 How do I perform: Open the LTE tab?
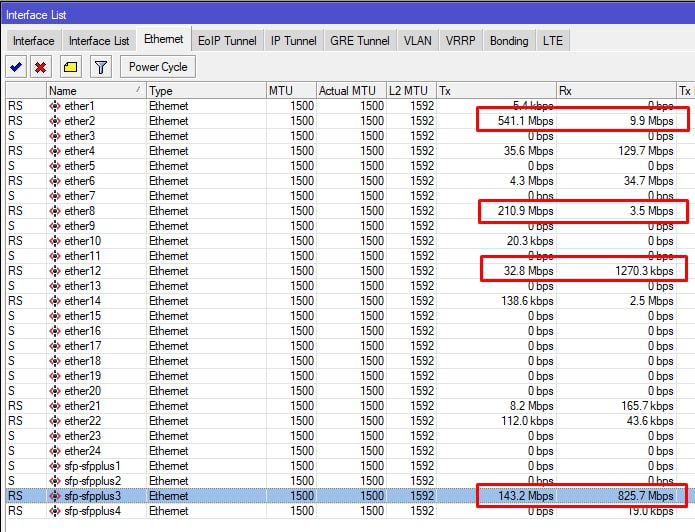tap(553, 41)
